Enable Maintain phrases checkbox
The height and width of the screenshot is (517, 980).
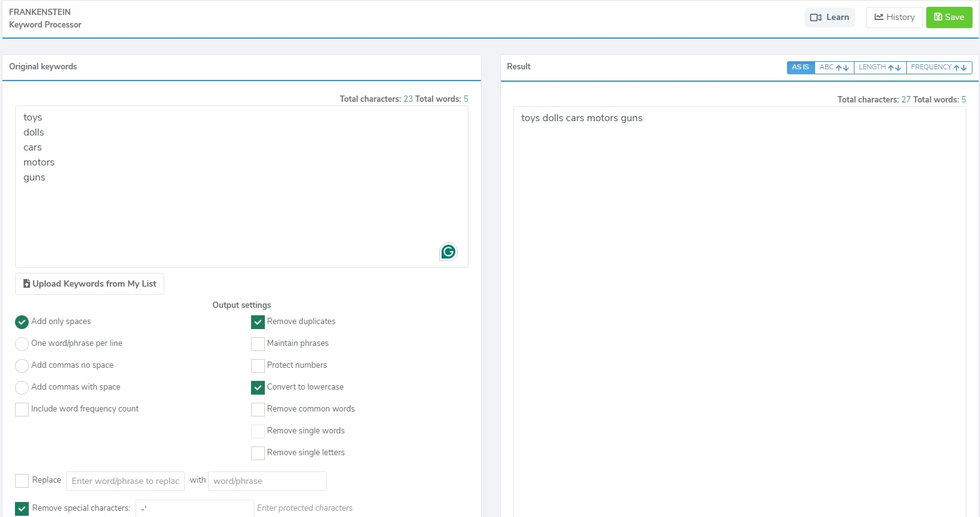click(258, 343)
